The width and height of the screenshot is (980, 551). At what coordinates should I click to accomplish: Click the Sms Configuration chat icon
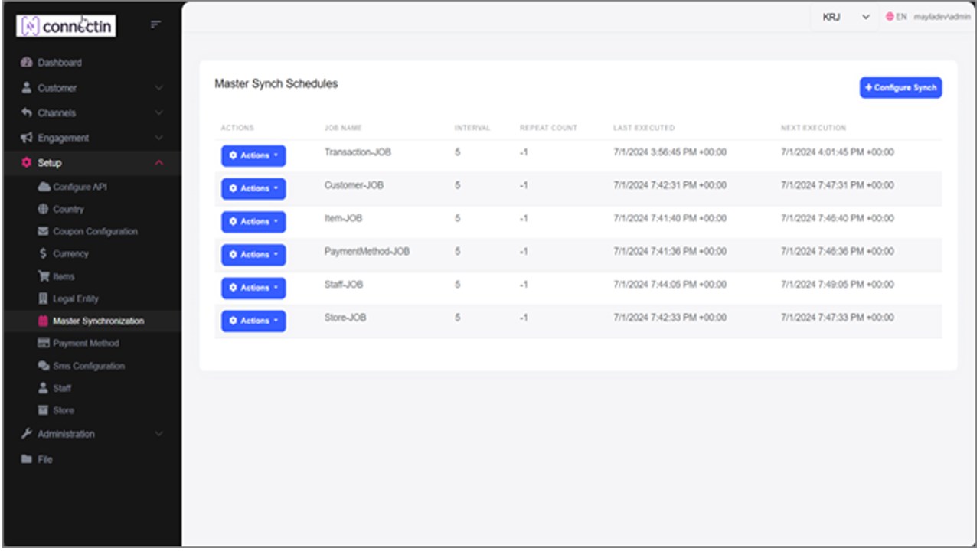[43, 366]
